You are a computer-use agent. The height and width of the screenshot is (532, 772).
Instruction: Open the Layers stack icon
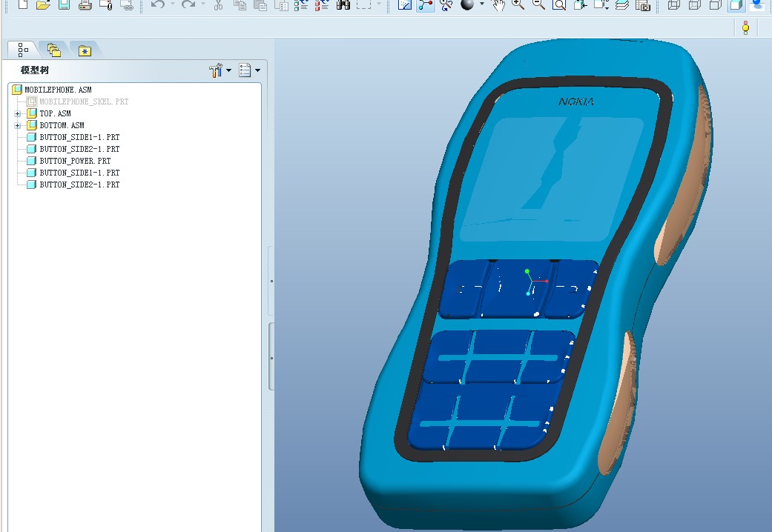click(622, 5)
